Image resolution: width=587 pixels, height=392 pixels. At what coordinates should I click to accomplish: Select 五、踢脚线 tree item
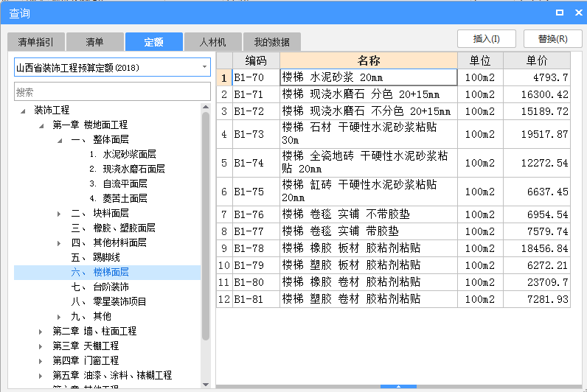coord(95,257)
